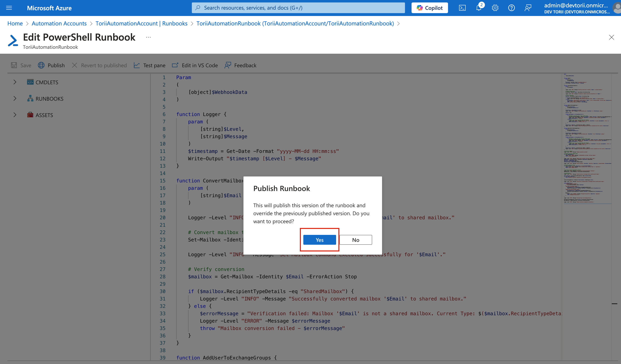This screenshot has height=364, width=621.
Task: Open the ellipsis more options beside title
Action: 148,37
